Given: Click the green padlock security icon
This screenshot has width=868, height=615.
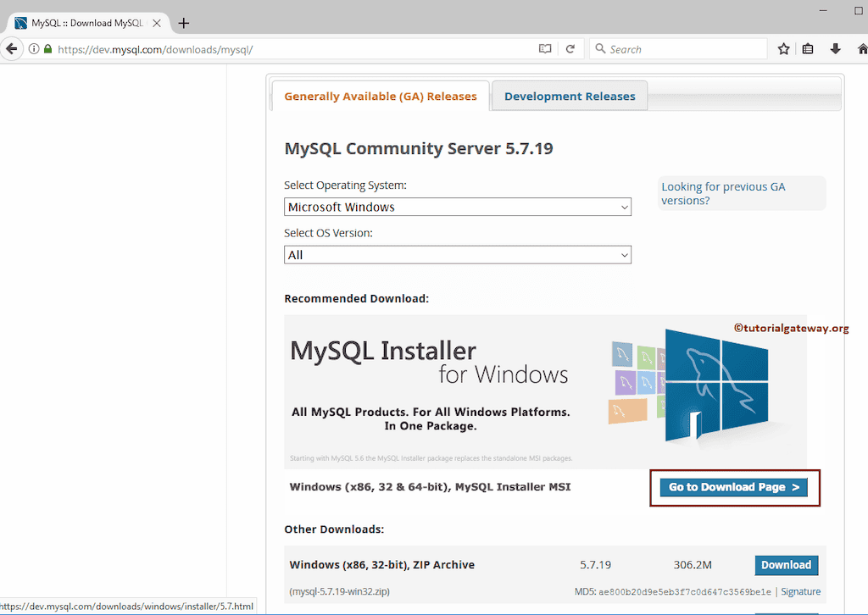Looking at the screenshot, I should coord(47,49).
